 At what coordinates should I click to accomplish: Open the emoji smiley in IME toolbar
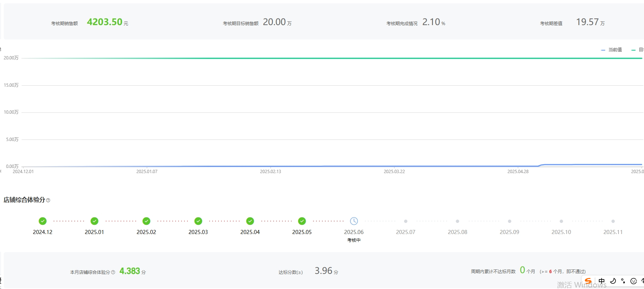pyautogui.click(x=633, y=281)
